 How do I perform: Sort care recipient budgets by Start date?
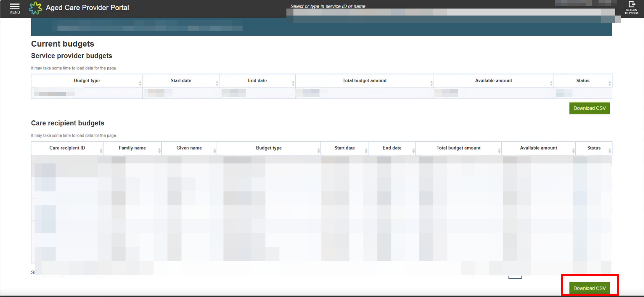[344, 148]
